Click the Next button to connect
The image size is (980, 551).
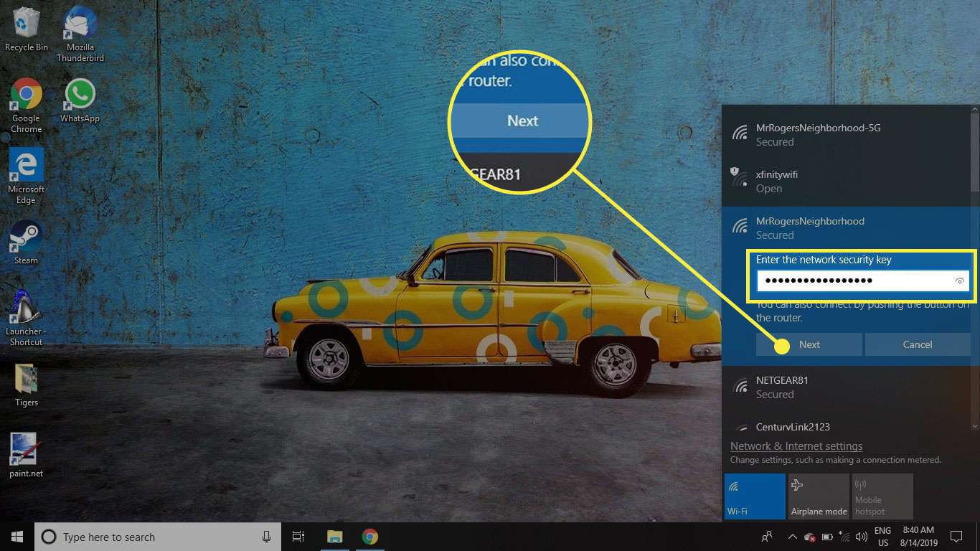pyautogui.click(x=809, y=344)
